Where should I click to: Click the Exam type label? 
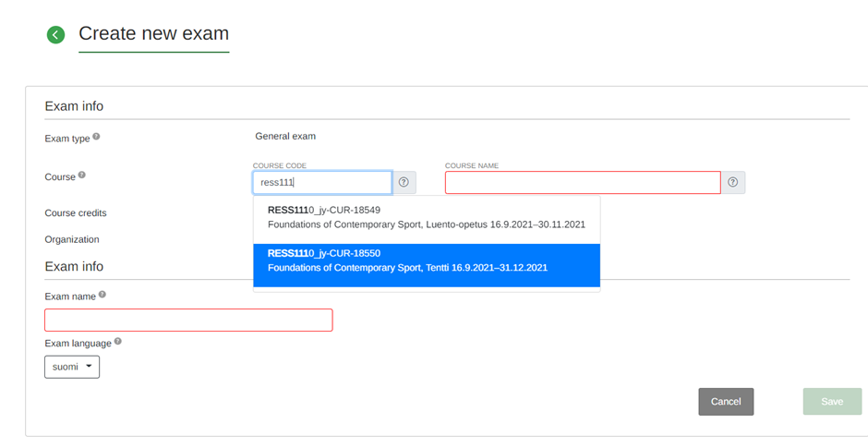click(67, 139)
